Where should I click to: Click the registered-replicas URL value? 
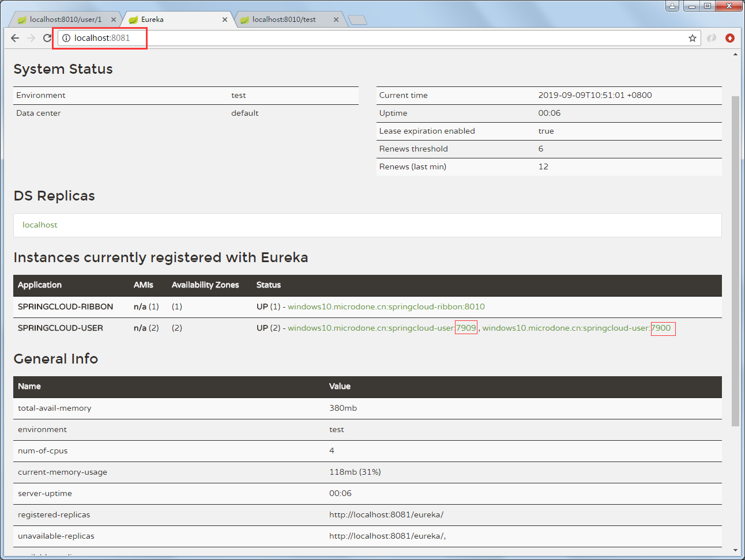[386, 515]
